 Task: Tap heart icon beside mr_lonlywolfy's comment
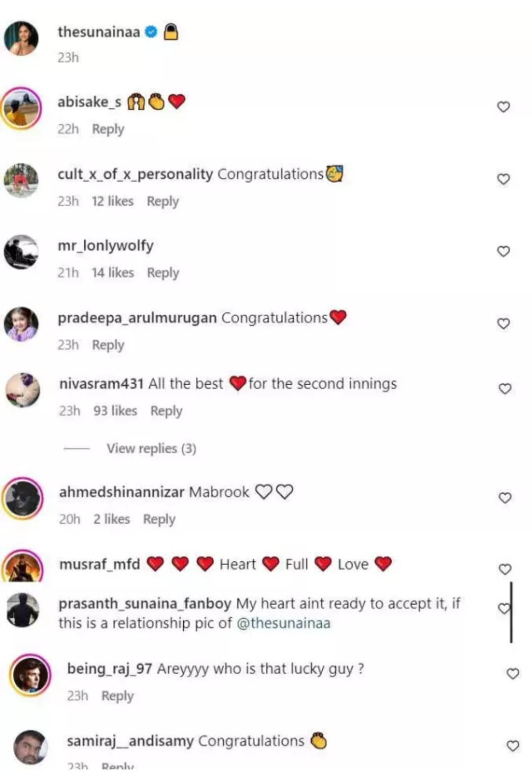point(503,251)
